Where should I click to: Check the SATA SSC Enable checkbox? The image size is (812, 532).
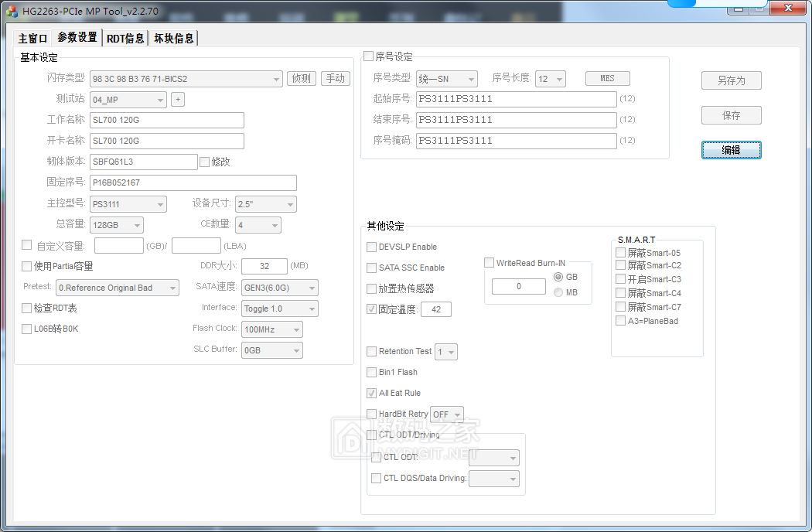(371, 268)
